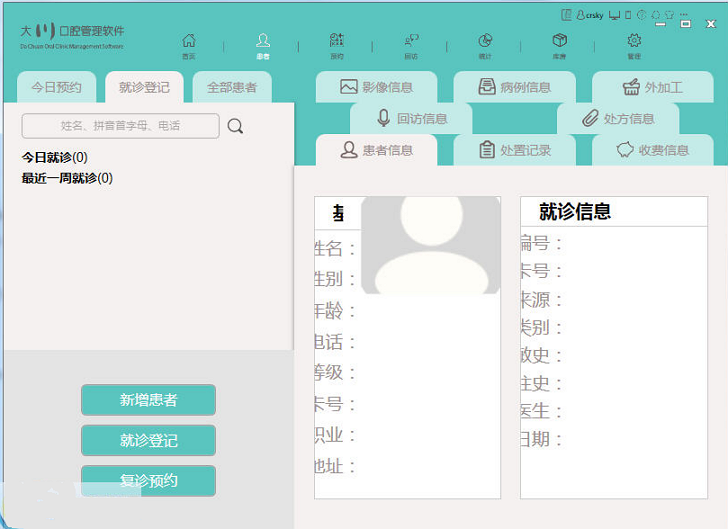Switch to 就诊登记 tab

click(x=144, y=87)
